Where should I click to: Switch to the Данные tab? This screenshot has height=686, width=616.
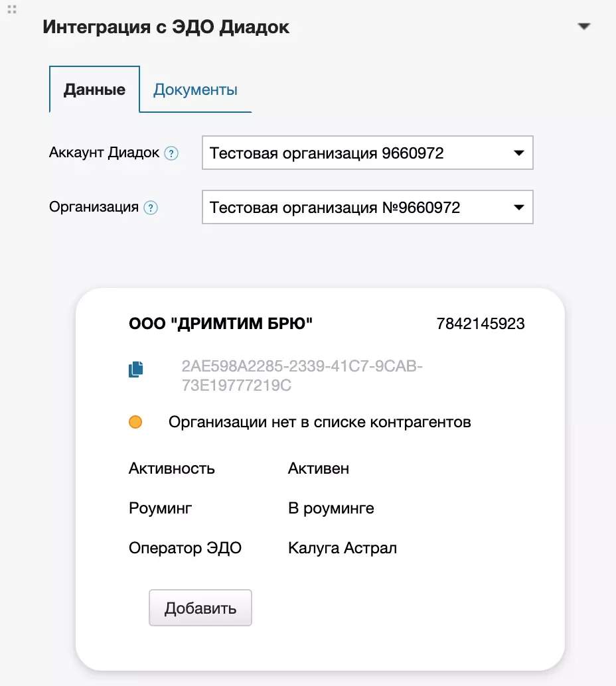[94, 90]
